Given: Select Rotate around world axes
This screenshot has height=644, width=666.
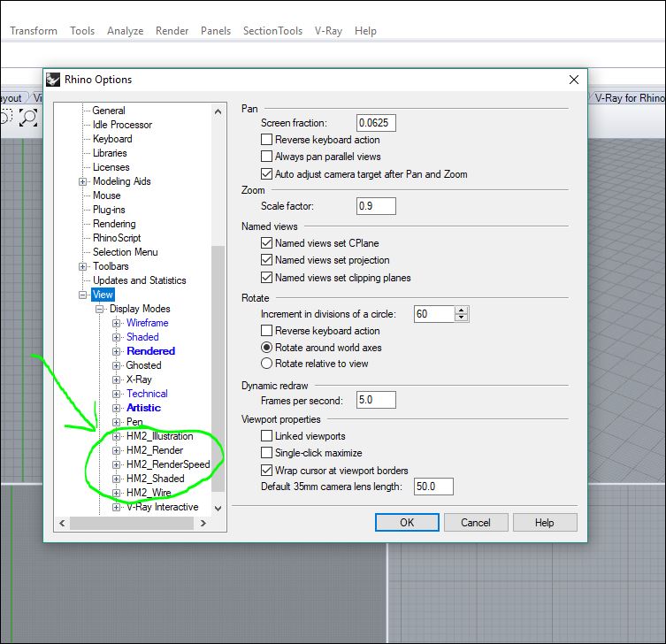Looking at the screenshot, I should 266,348.
